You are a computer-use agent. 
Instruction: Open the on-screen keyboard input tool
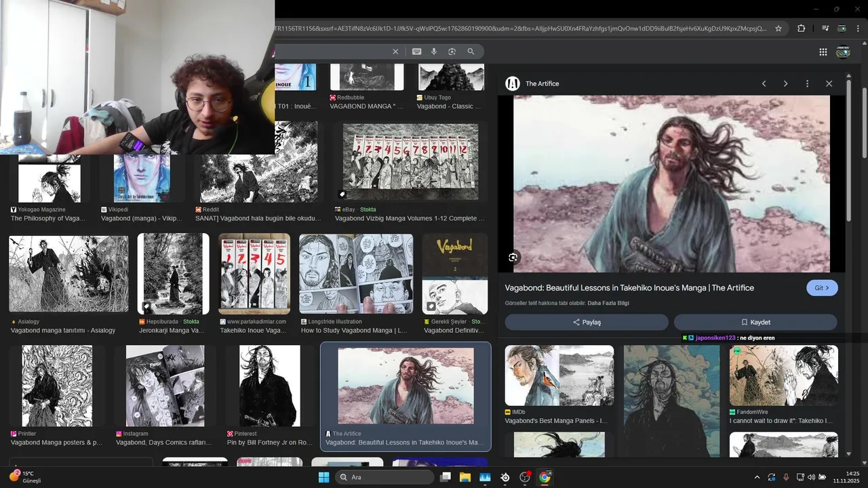point(416,52)
